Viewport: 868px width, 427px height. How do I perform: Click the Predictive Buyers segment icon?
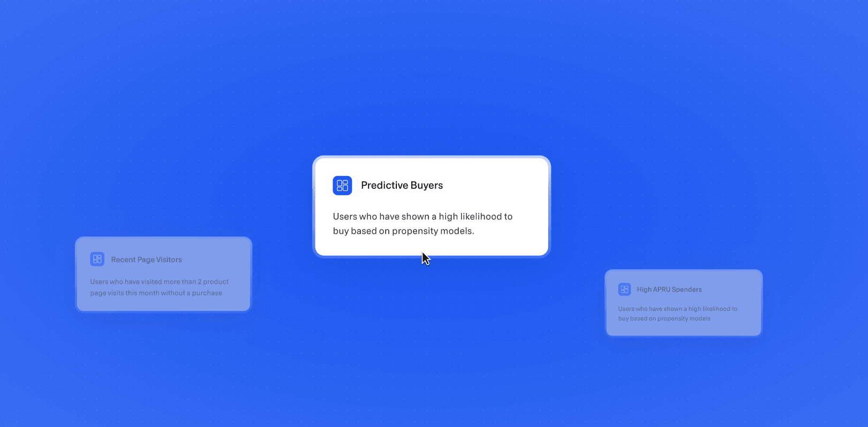(x=342, y=186)
